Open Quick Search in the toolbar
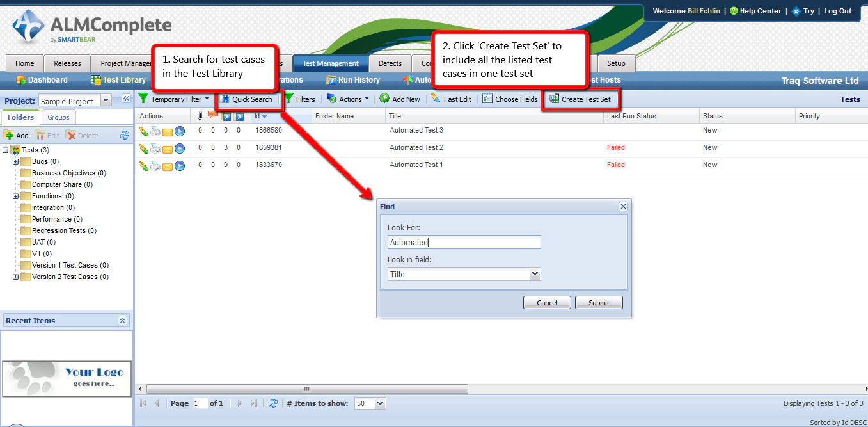The height and width of the screenshot is (427, 868). click(x=249, y=99)
